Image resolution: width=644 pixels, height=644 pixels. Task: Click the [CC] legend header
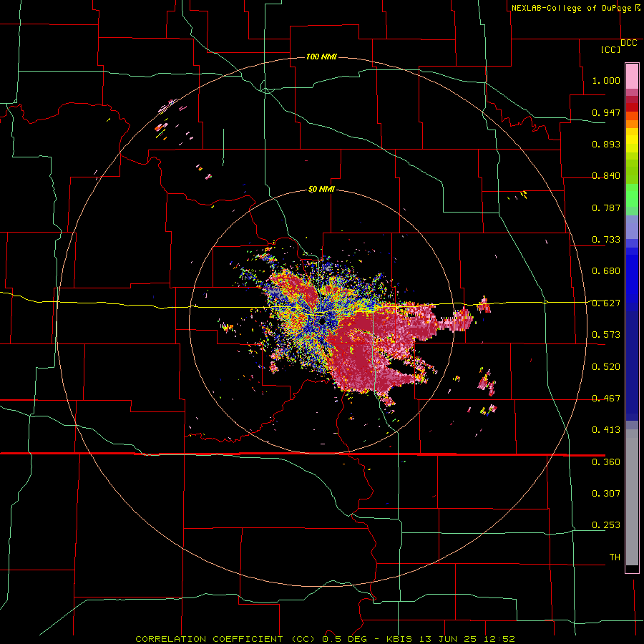(610, 49)
